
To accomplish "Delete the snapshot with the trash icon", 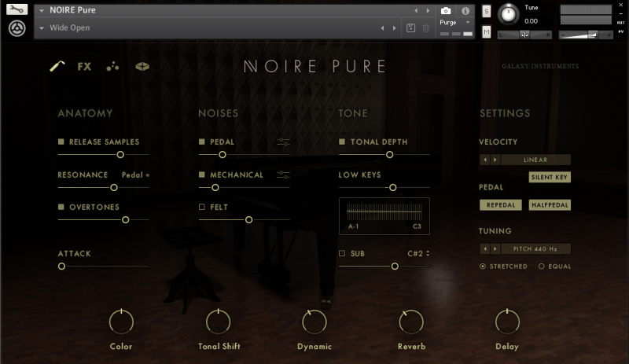I will point(426,28).
